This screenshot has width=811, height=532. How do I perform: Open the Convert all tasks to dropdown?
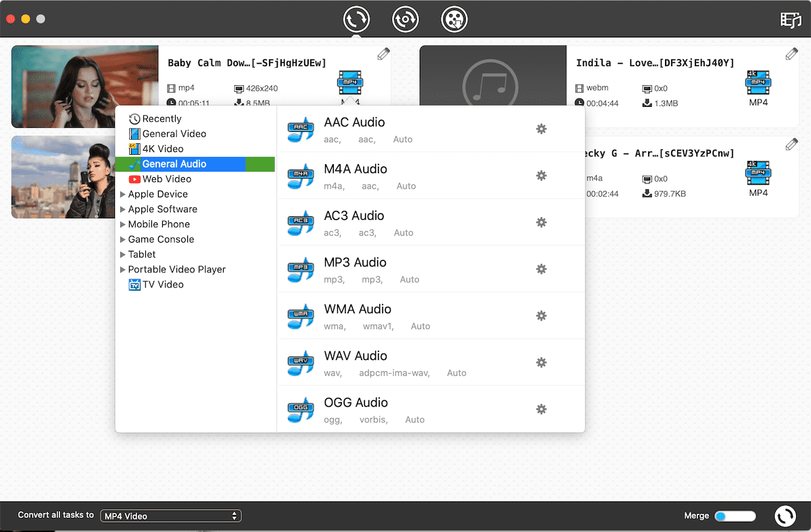[170, 516]
